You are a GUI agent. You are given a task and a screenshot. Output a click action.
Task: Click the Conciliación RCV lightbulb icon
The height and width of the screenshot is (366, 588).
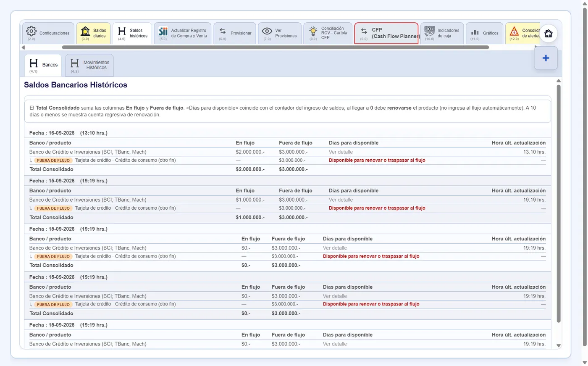tap(313, 31)
